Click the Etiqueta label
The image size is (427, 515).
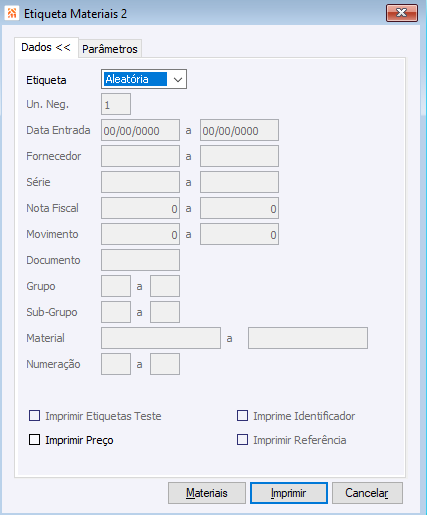tap(46, 80)
